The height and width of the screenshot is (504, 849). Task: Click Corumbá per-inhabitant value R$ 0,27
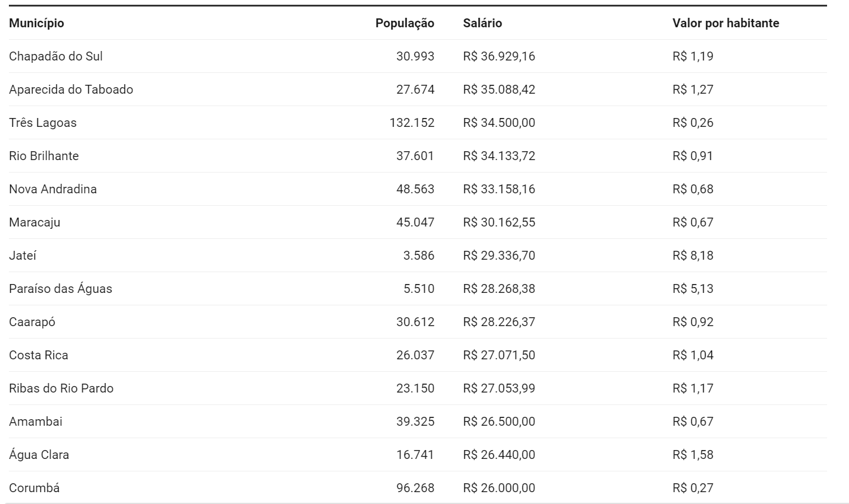(693, 488)
